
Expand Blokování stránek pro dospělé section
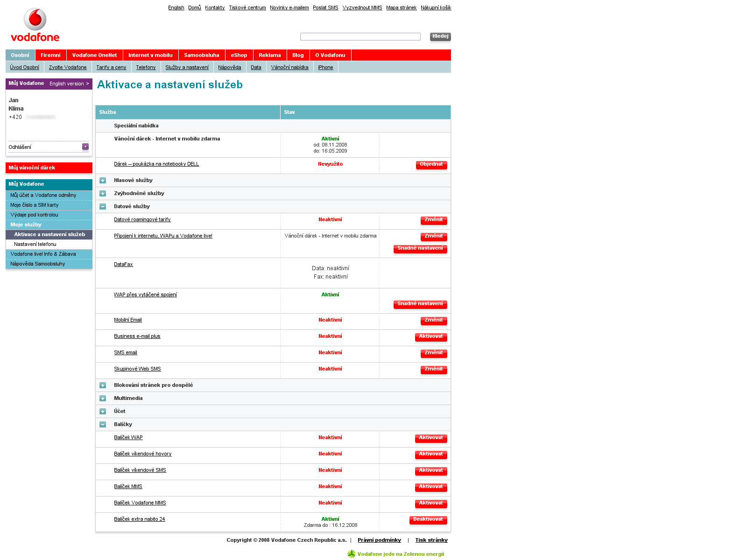103,385
